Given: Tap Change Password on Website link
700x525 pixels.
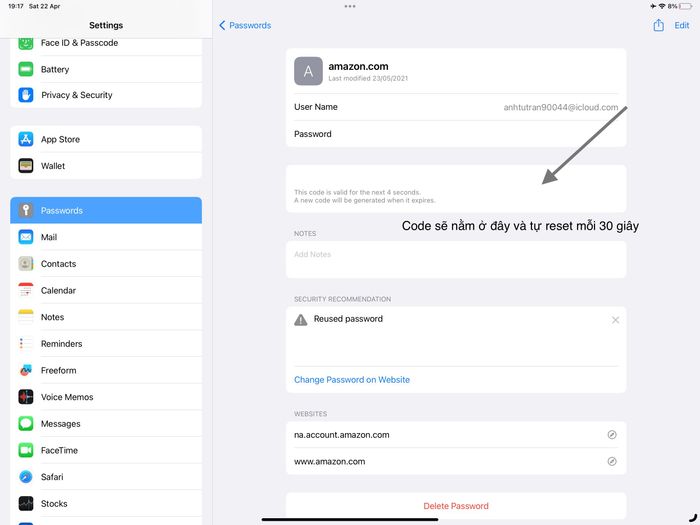Looking at the screenshot, I should pyautogui.click(x=352, y=380).
